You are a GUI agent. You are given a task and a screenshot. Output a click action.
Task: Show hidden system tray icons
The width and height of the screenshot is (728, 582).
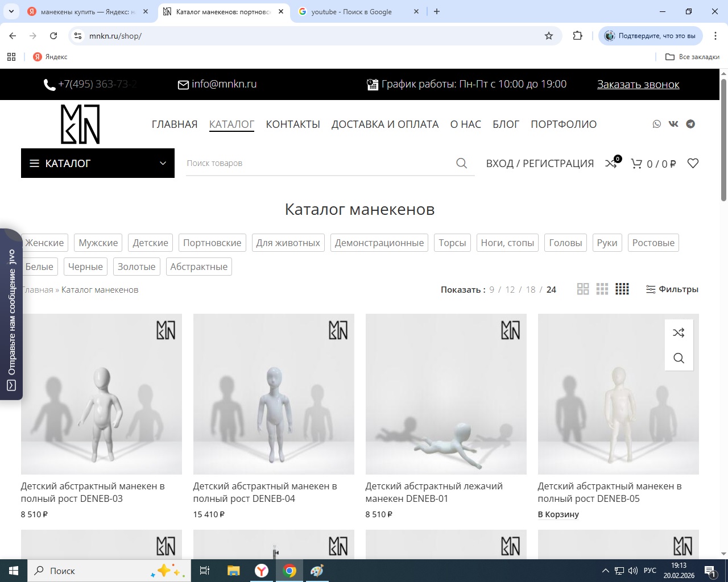(606, 571)
